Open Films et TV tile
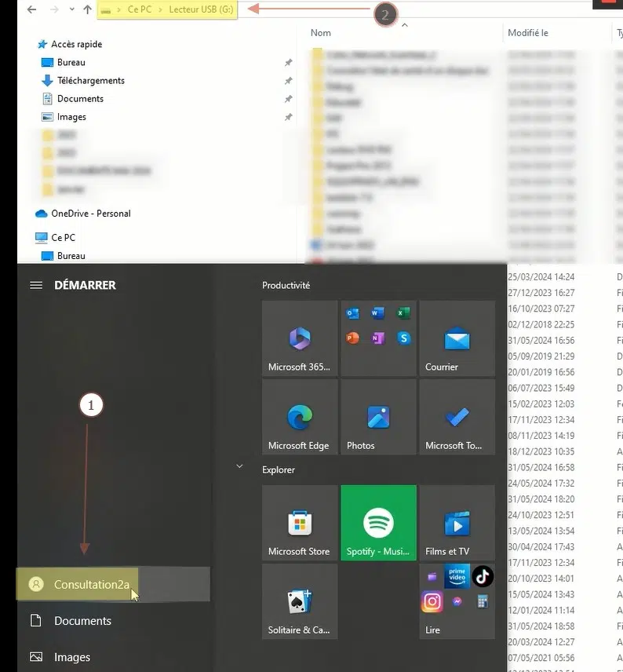Screen dimensions: 623x672 457,523
